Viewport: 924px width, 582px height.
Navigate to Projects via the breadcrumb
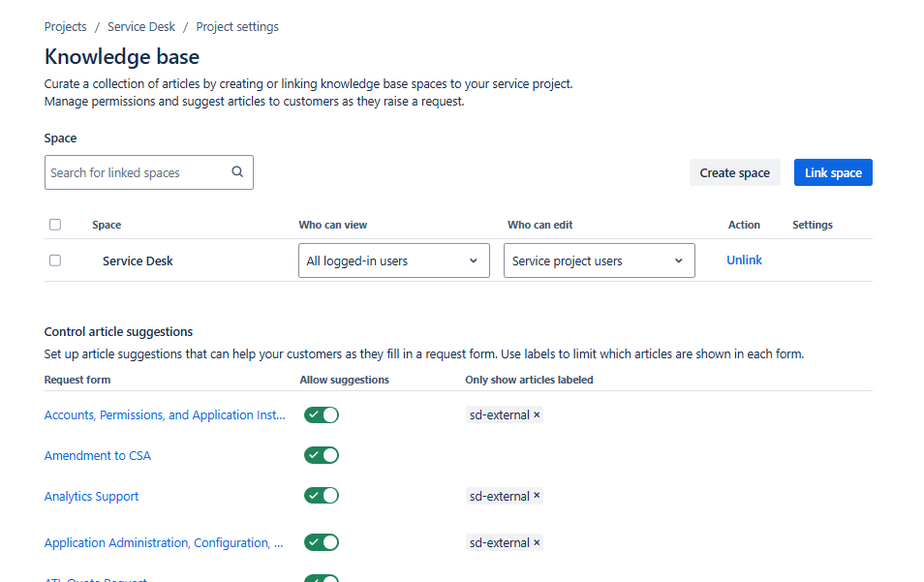click(65, 26)
